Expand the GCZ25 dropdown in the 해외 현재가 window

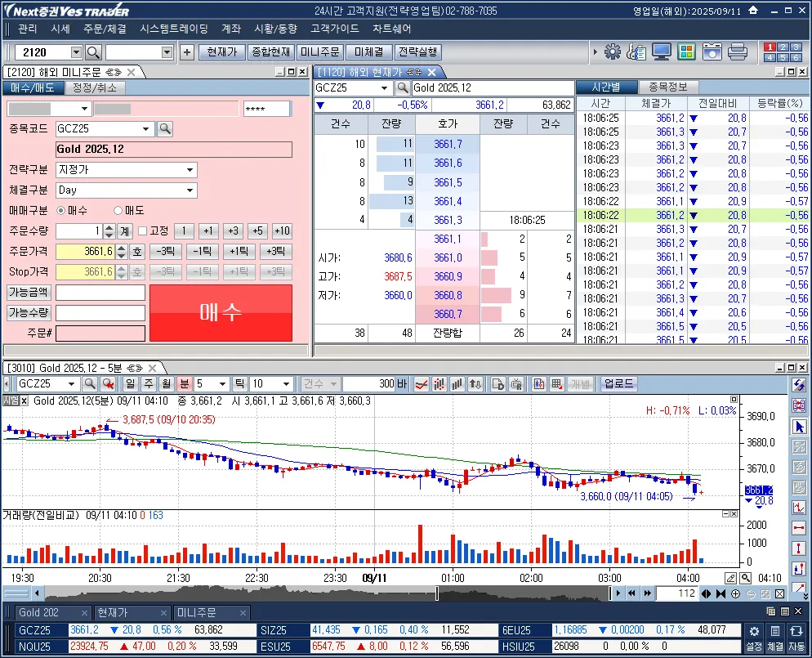click(x=384, y=88)
